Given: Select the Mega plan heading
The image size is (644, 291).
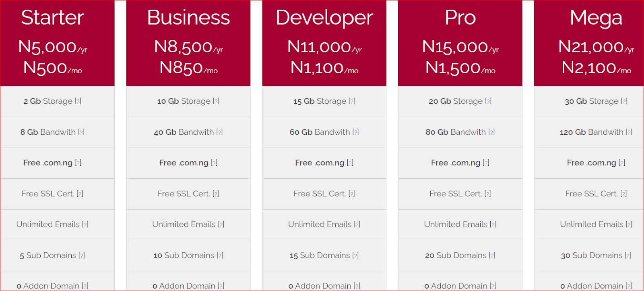Looking at the screenshot, I should coord(596,19).
